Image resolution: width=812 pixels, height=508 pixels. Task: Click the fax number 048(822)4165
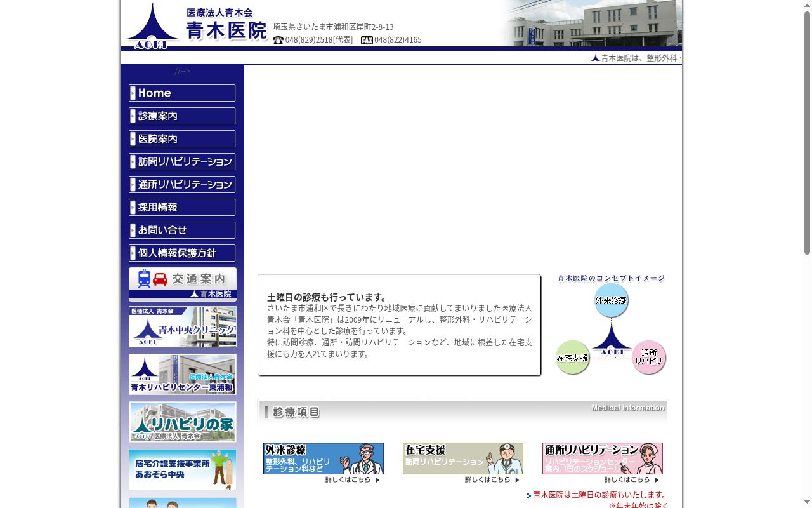point(398,40)
